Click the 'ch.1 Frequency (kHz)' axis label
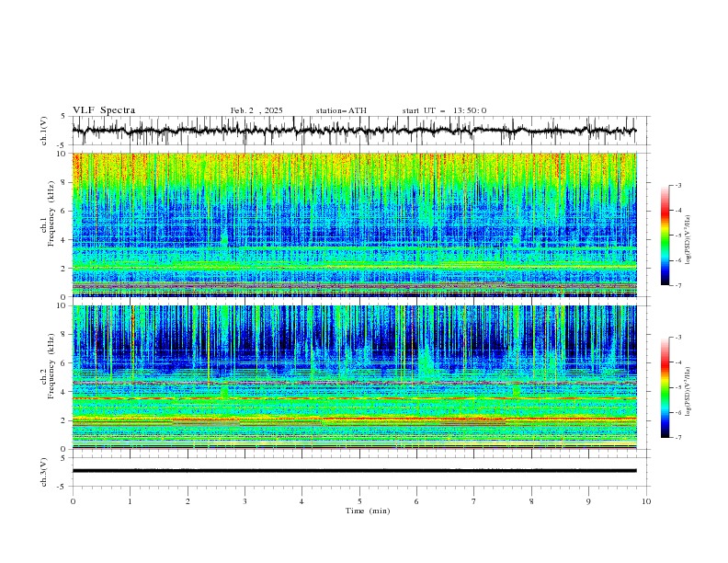Image resolution: width=728 pixels, height=563 pixels. point(48,212)
